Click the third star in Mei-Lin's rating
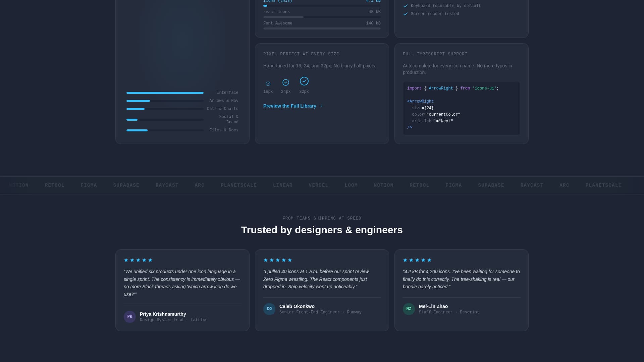Viewport: 644px width, 362px height. click(417, 260)
